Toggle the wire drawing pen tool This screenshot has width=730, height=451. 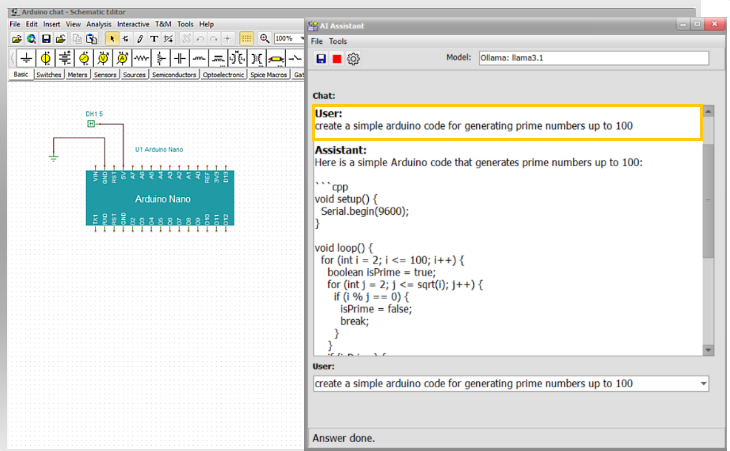pyautogui.click(x=139, y=38)
